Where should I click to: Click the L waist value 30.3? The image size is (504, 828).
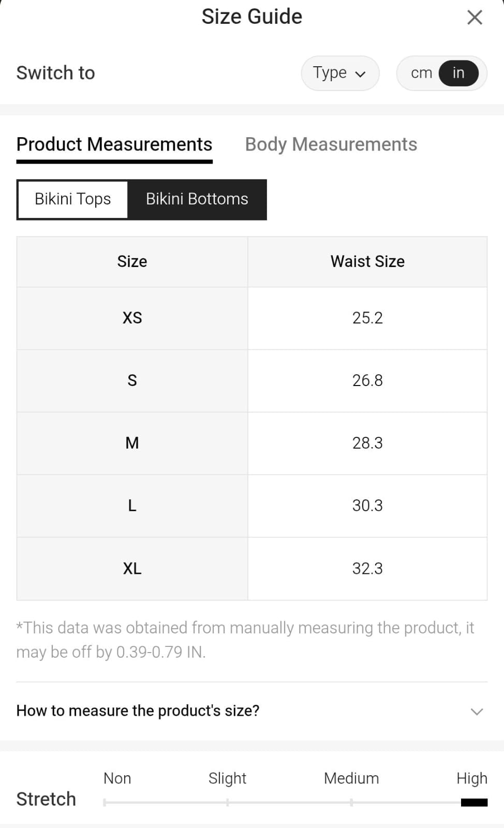(x=367, y=506)
